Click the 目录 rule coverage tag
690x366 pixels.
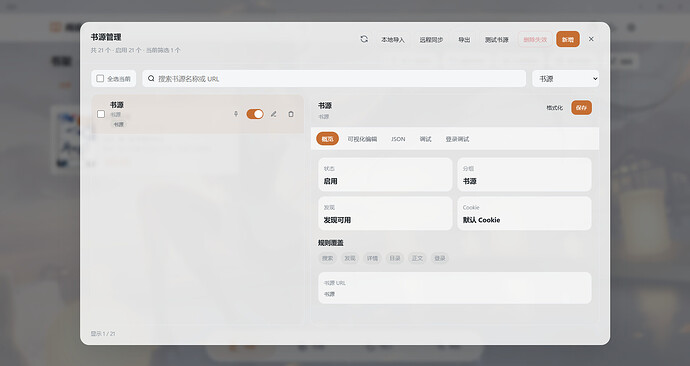395,258
